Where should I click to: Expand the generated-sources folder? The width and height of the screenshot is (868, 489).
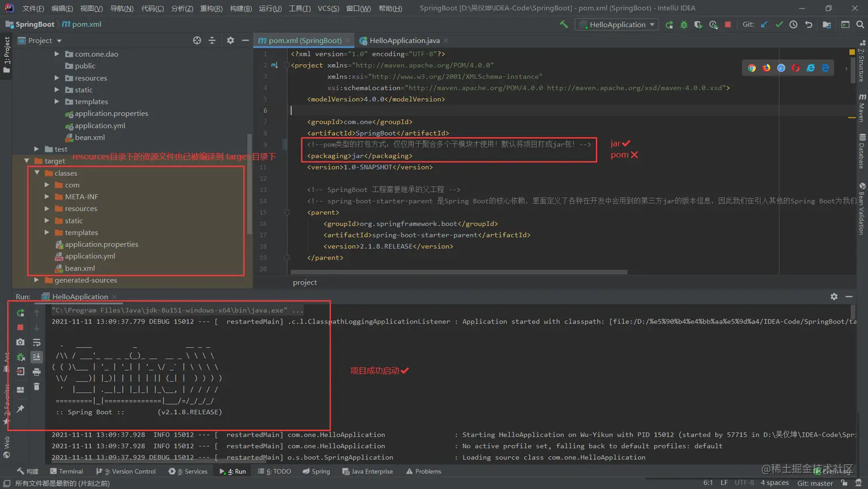36,280
